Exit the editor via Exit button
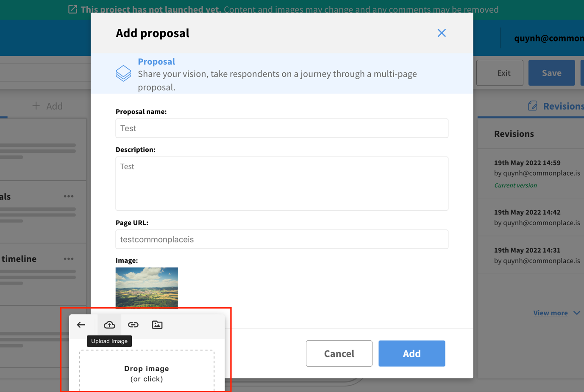Image resolution: width=584 pixels, height=392 pixels. click(x=500, y=73)
